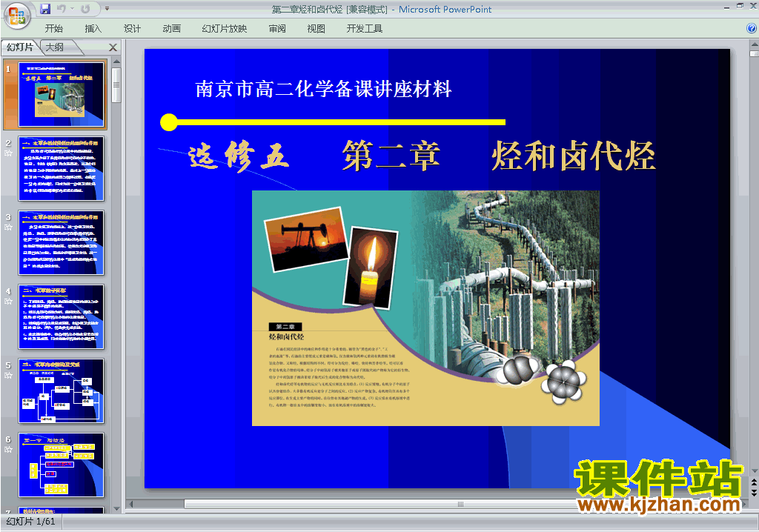Open Customize Quick Access Toolbar dropdown
The image size is (759, 532).
tap(107, 9)
